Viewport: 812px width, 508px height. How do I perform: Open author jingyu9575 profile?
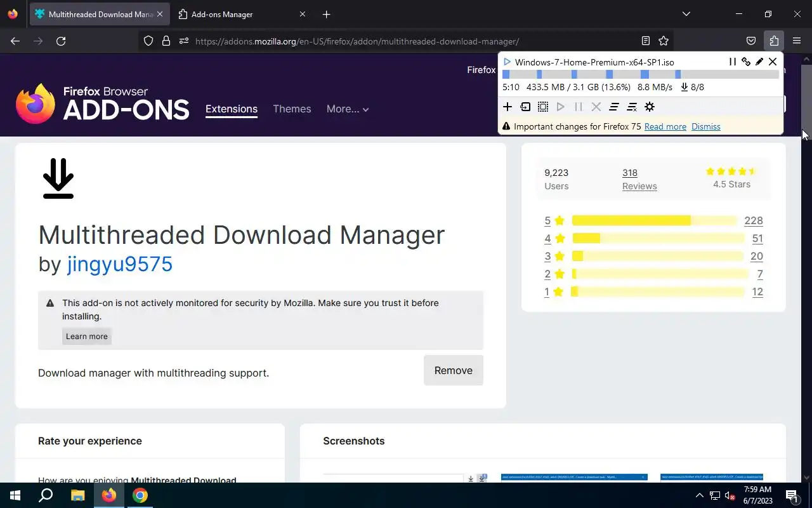point(120,264)
